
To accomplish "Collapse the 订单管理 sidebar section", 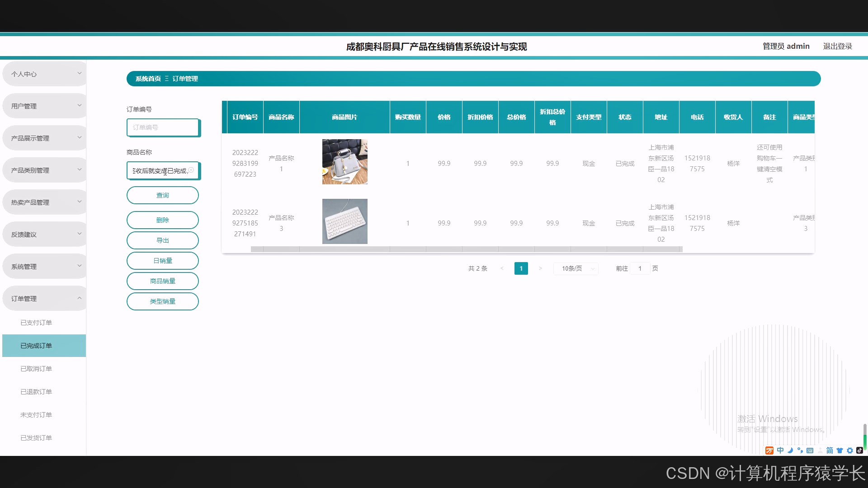I will tap(44, 298).
